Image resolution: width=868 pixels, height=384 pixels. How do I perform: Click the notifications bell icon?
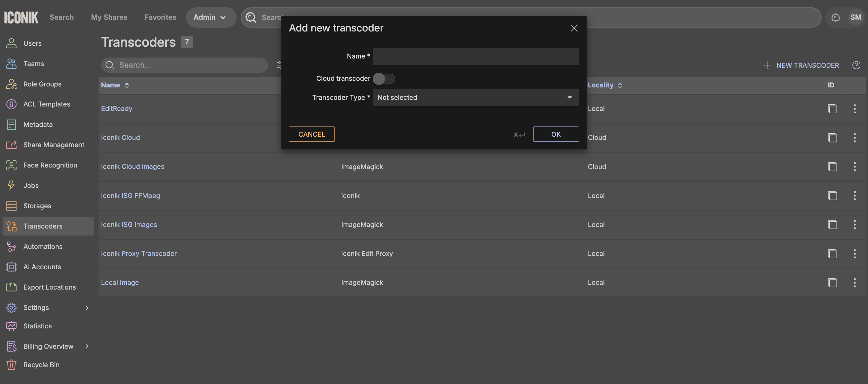(835, 17)
